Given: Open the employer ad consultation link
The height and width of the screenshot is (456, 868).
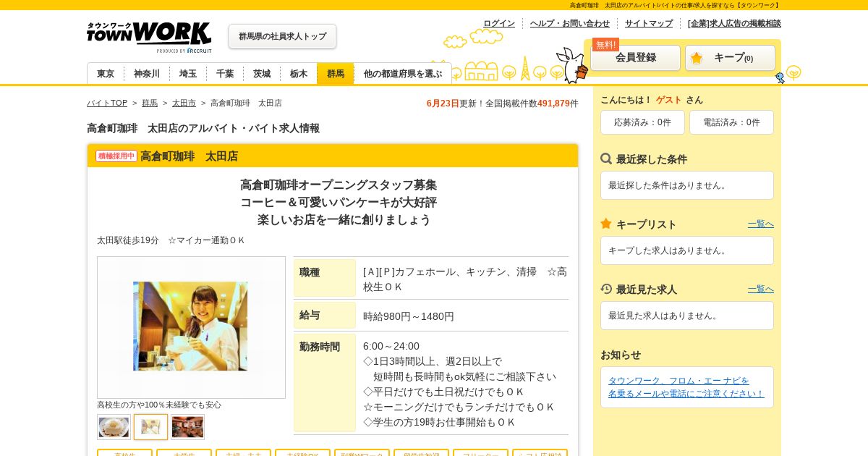Looking at the screenshot, I should click(x=734, y=23).
